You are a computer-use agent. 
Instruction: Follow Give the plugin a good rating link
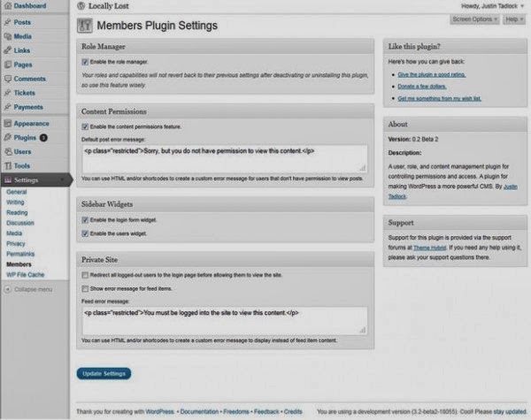click(x=432, y=74)
